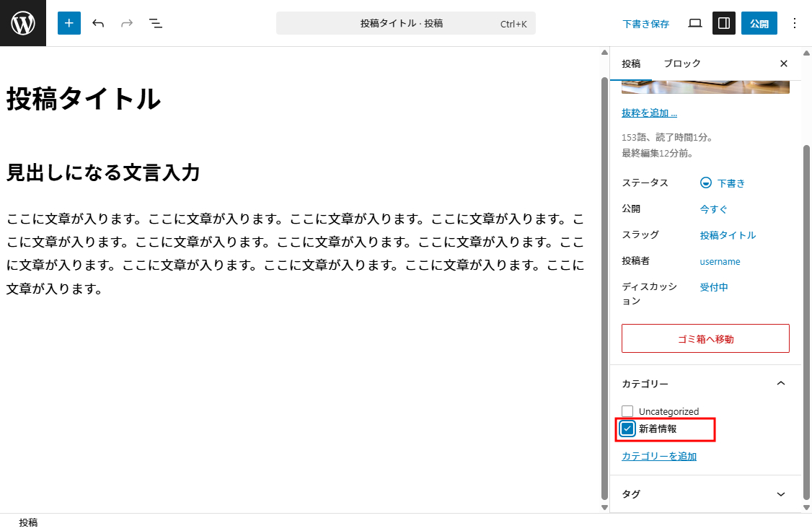Image resolution: width=812 pixels, height=531 pixels.
Task: Undo the last edit
Action: [98, 23]
